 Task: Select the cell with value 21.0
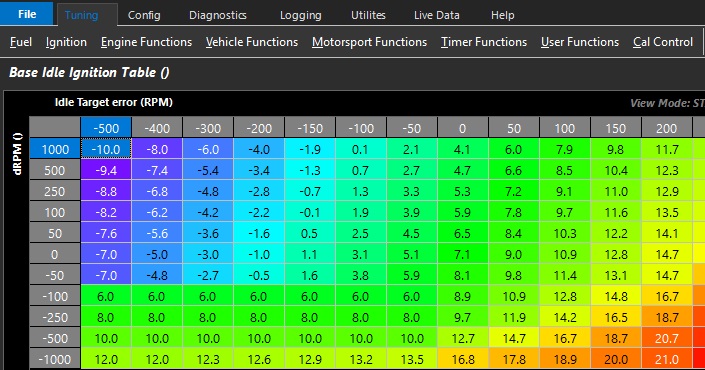coord(666,360)
